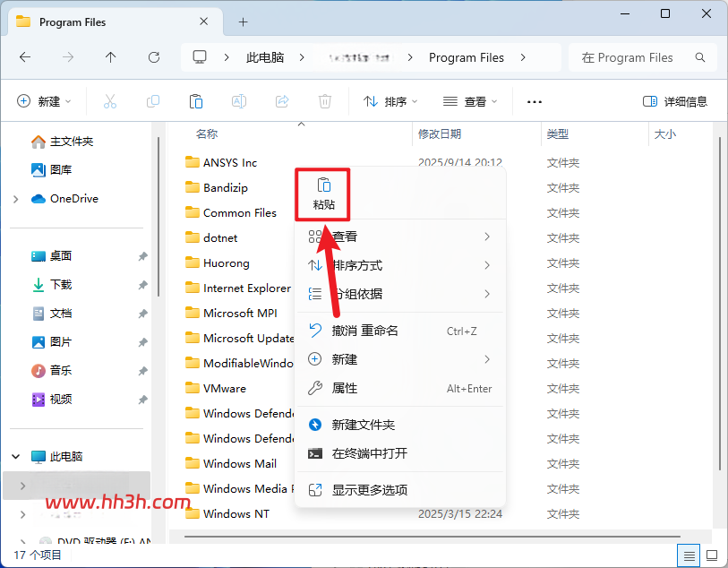Open 新建 submenu in context menu
The image size is (728, 568).
[400, 359]
